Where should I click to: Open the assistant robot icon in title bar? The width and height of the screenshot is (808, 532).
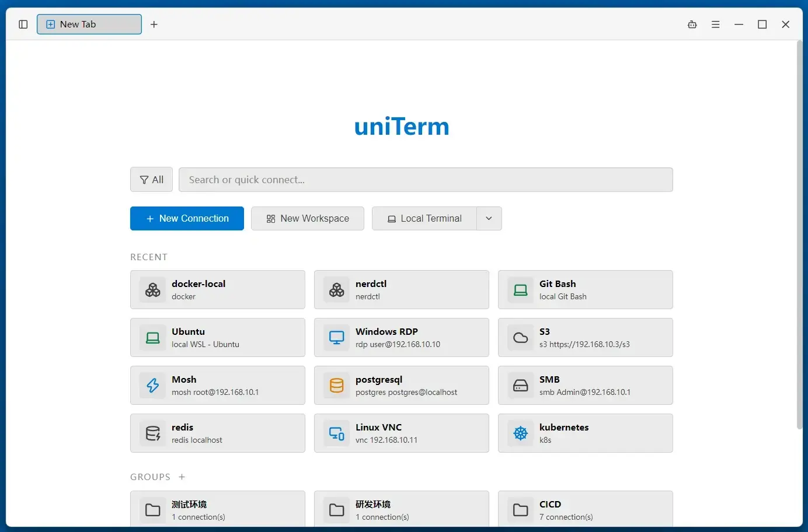[692, 24]
